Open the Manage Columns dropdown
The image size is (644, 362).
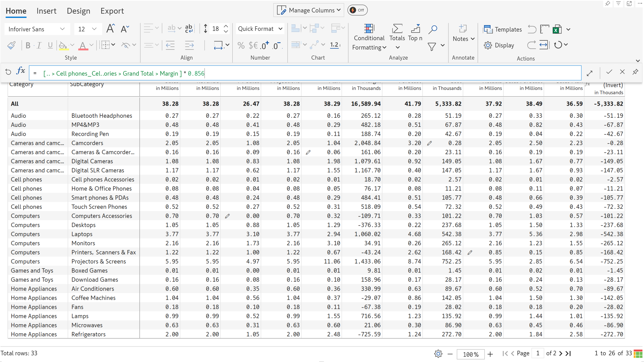(x=309, y=10)
